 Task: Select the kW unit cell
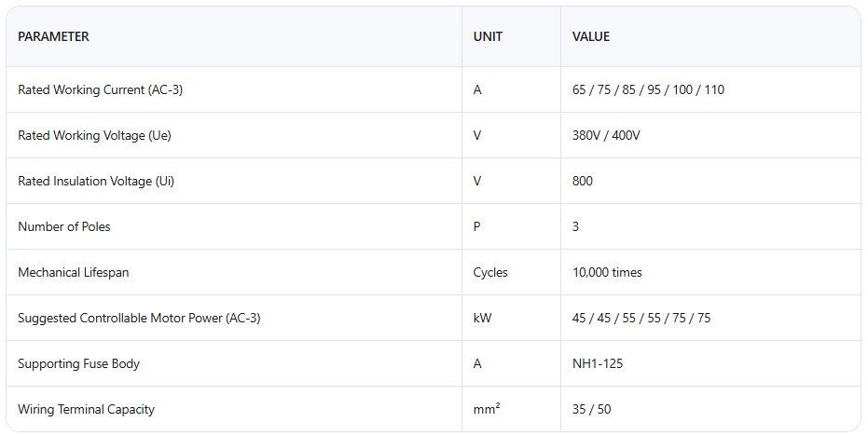482,318
